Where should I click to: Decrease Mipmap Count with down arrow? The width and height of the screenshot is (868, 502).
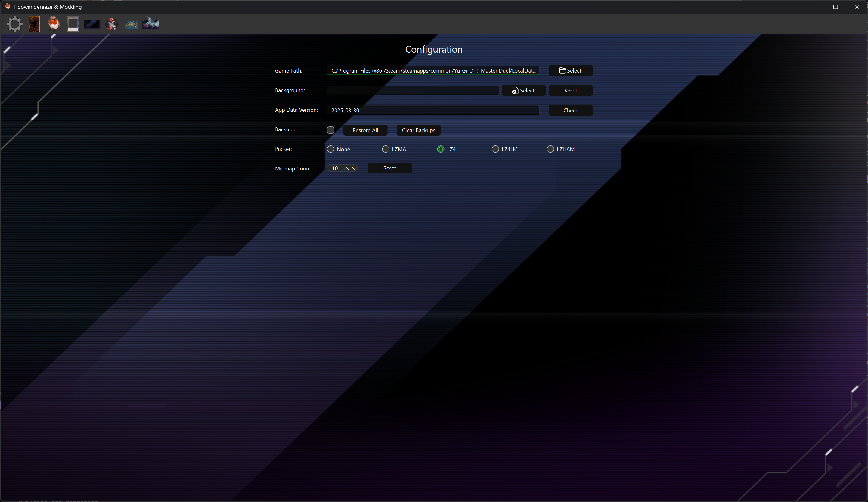pos(354,168)
